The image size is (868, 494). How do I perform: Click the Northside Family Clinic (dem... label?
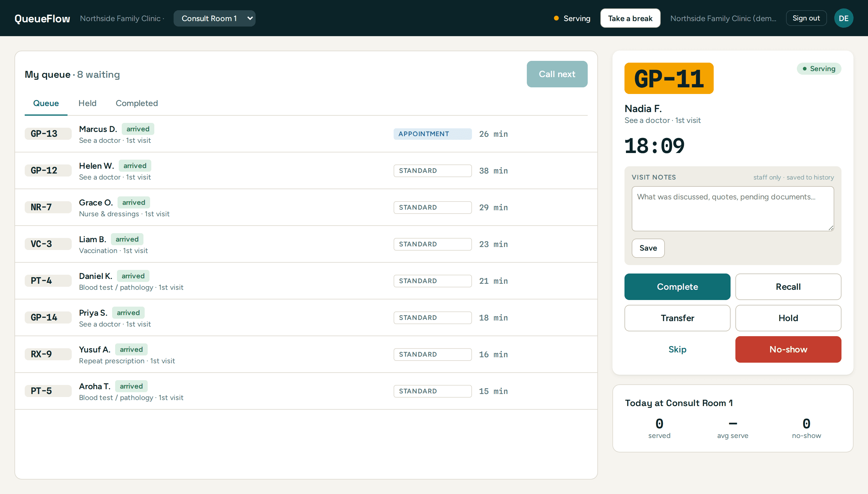[x=723, y=18]
